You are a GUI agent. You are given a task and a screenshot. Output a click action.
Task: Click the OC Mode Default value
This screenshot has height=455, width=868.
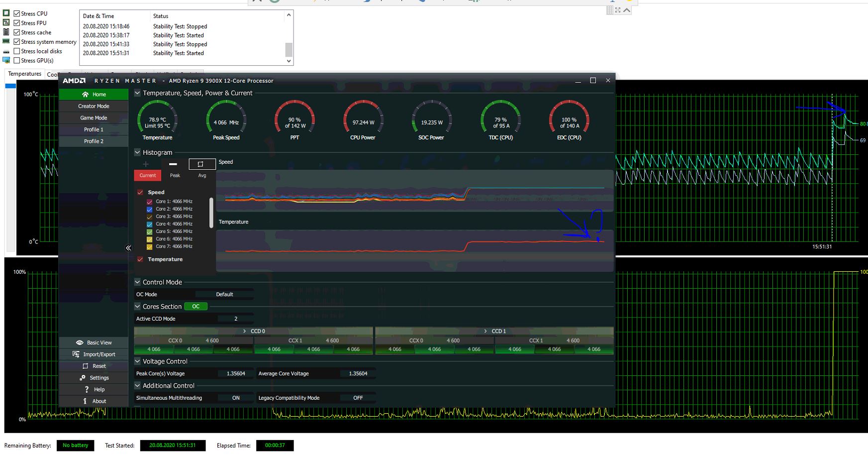[x=224, y=294]
